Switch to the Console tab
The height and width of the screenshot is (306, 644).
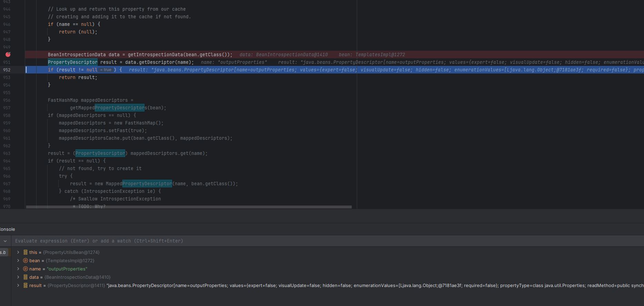coord(7,229)
